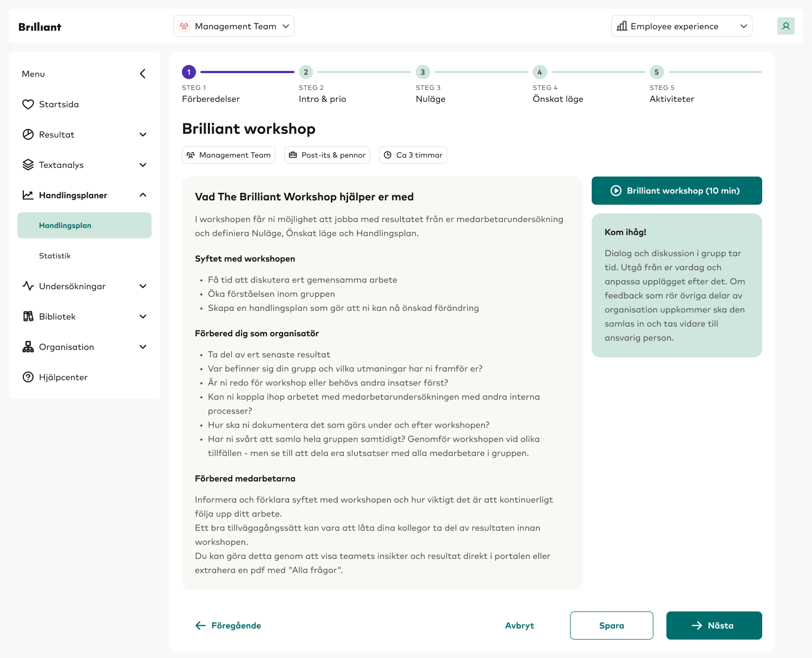812x658 pixels.
Task: Click the question mark icon beside Hjälpcenter
Action: pos(28,377)
